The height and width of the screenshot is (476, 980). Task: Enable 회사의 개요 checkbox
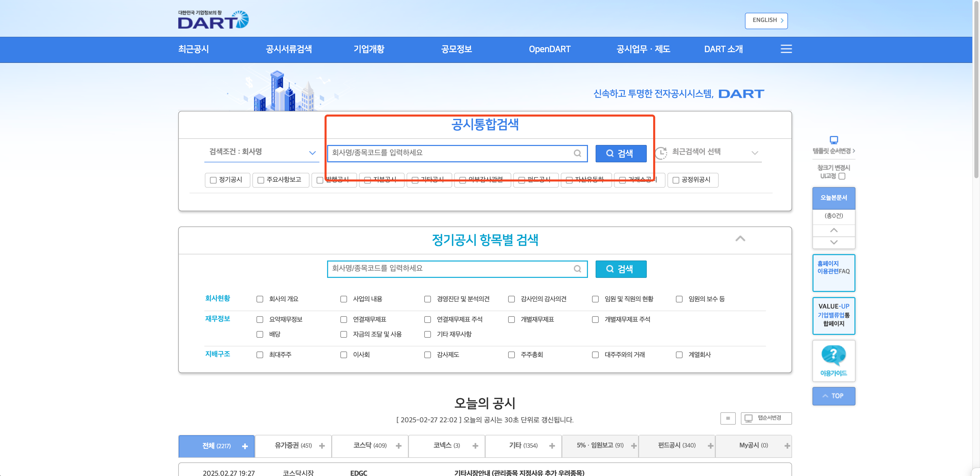coord(260,299)
